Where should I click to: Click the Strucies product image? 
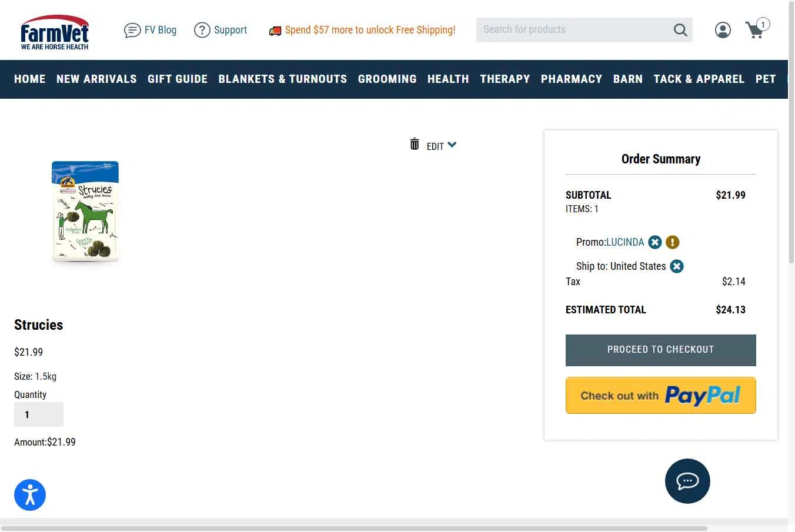pyautogui.click(x=85, y=212)
